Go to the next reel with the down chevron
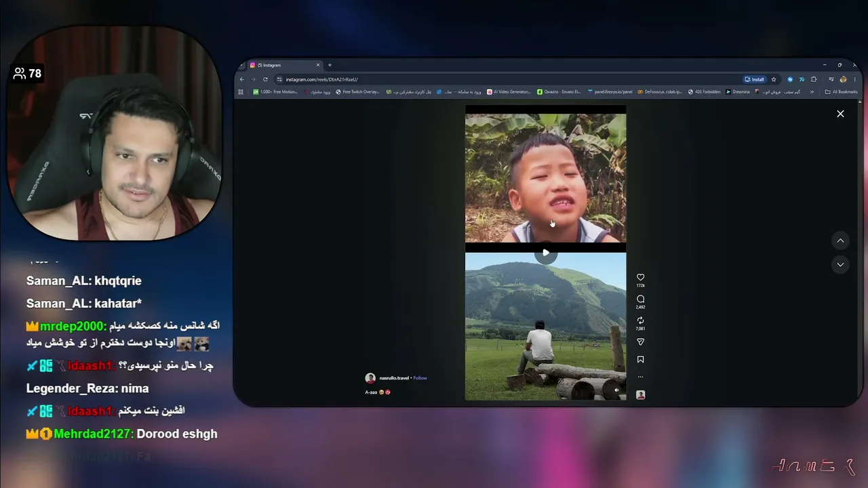 click(840, 265)
